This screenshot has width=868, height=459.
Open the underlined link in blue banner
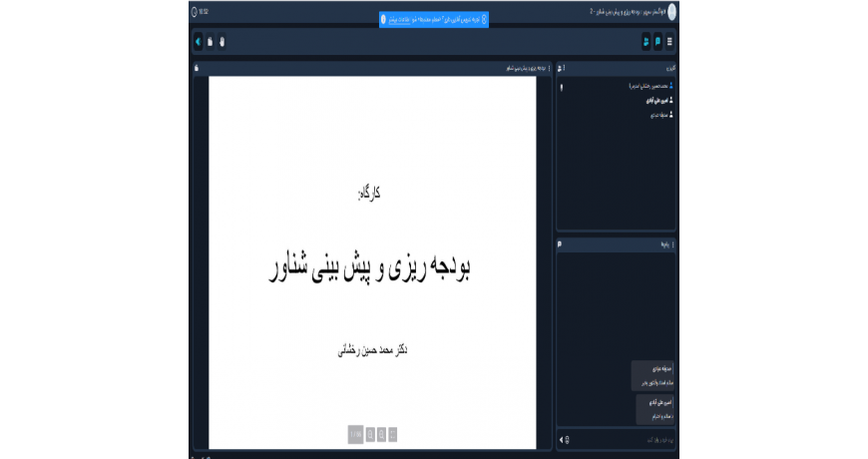coord(400,19)
